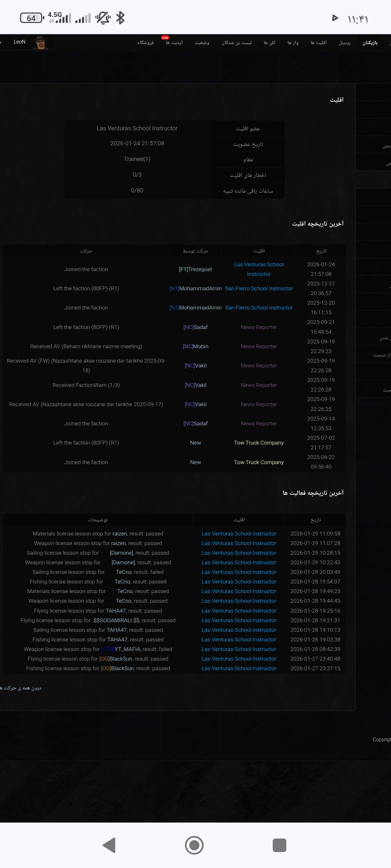Viewport: 391px width, 868px height.
Task: Open the لیست بن شدگان menu
Action: point(236,43)
